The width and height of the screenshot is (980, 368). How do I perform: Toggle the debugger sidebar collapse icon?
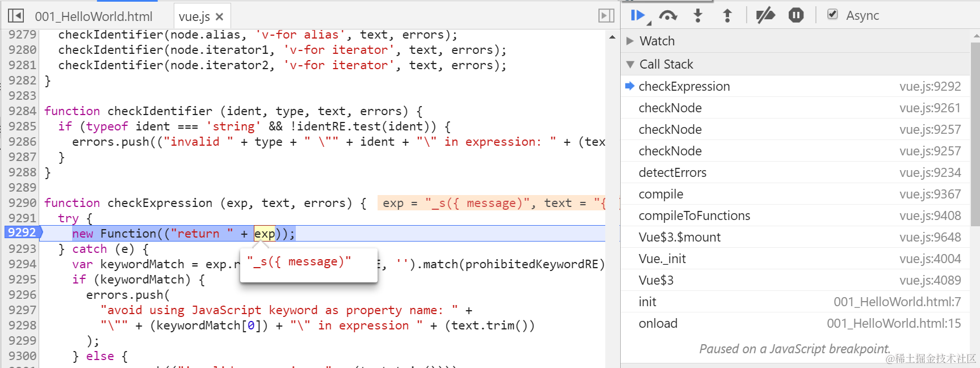pos(606,16)
